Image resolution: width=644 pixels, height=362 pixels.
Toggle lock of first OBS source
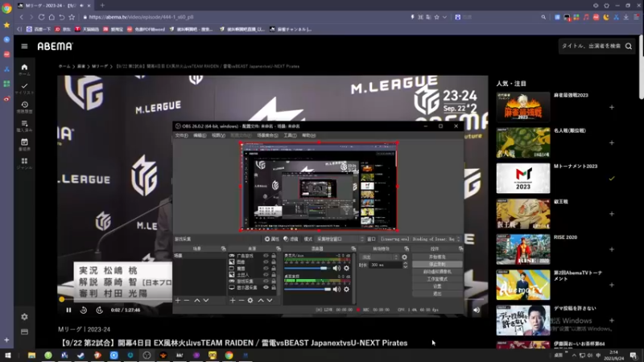274,256
